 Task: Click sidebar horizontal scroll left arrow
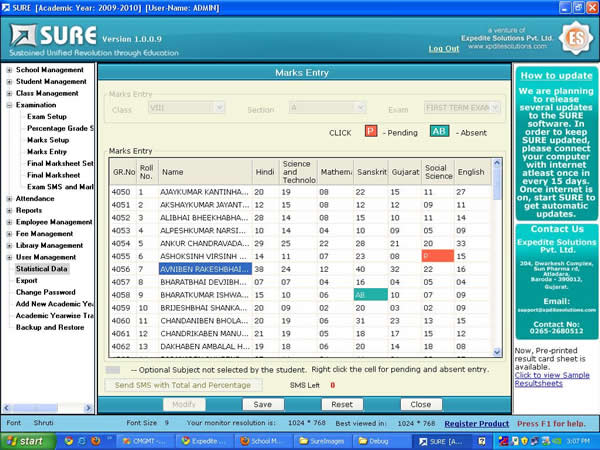[6, 408]
